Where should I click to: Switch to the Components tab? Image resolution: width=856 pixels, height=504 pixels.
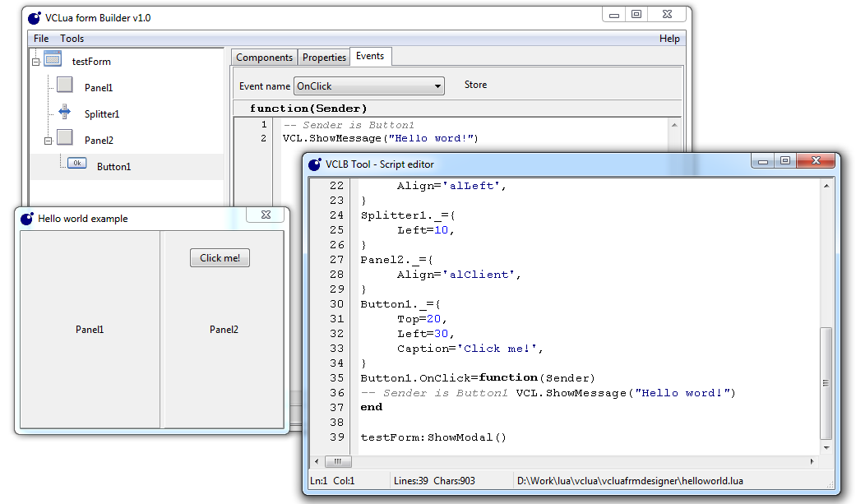click(x=264, y=58)
